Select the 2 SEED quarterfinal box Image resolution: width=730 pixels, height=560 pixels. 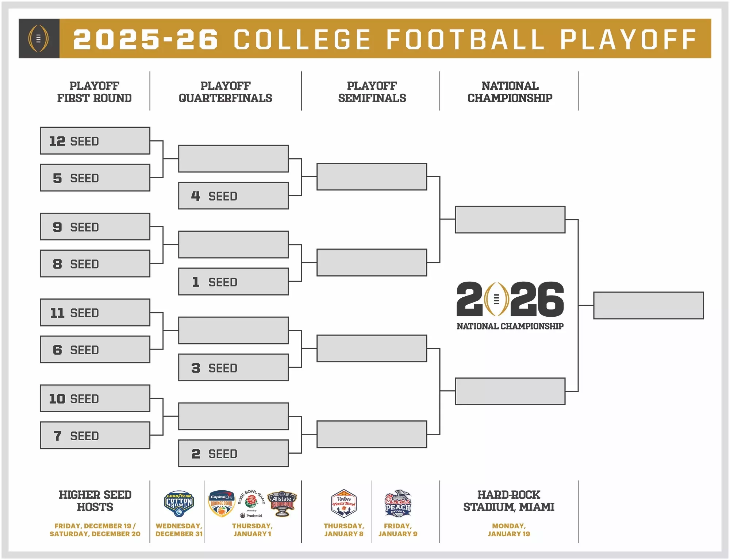233,453
